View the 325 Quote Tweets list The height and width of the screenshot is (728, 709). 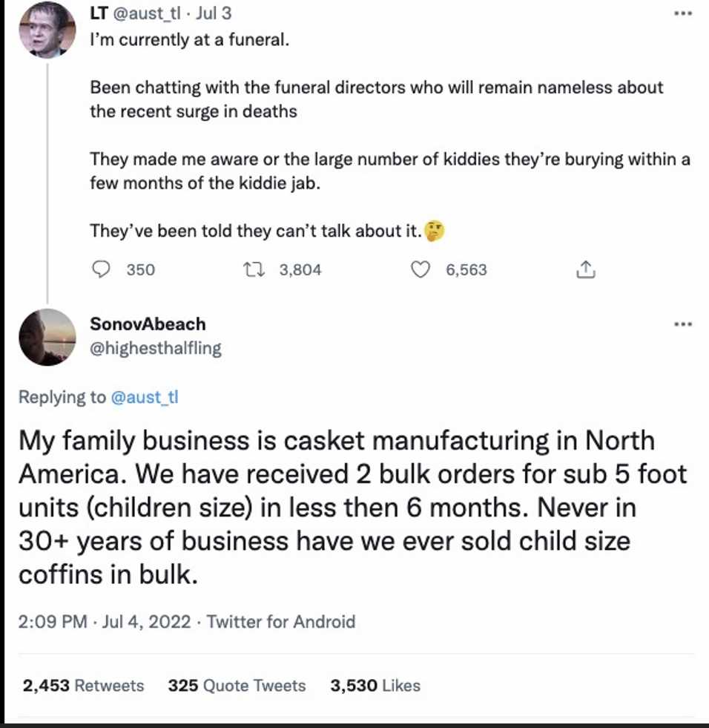(237, 685)
